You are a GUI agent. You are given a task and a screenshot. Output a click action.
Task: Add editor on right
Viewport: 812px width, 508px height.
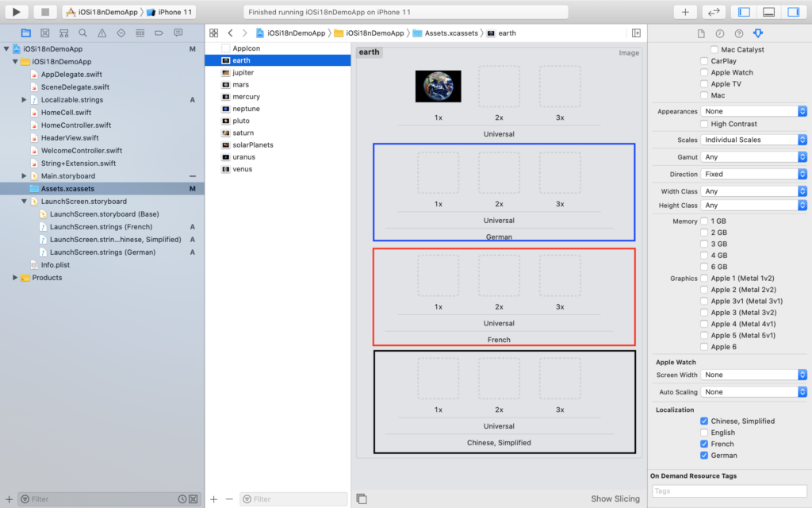637,33
